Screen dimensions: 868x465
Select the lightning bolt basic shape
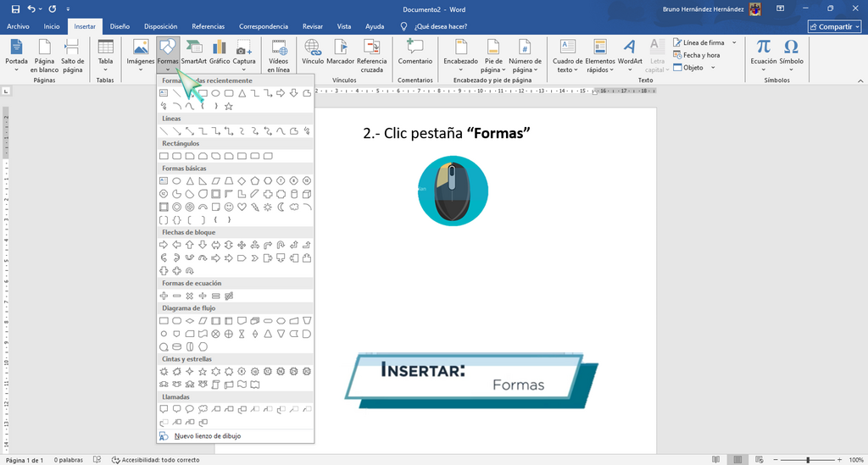(x=255, y=208)
